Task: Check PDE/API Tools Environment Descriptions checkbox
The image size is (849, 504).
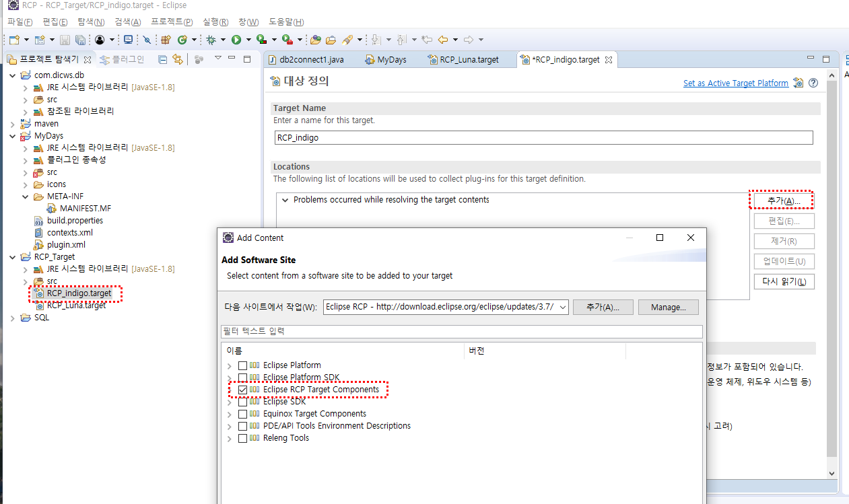Action: [242, 426]
